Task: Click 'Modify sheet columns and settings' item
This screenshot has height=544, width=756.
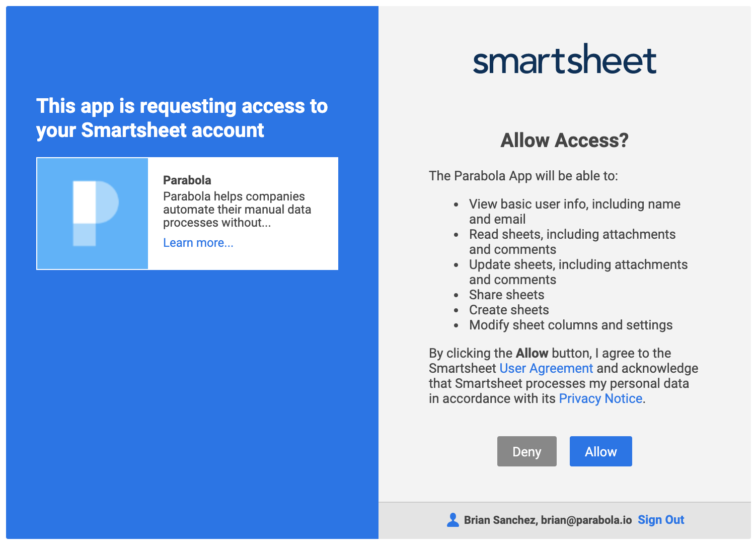Action: click(x=571, y=325)
